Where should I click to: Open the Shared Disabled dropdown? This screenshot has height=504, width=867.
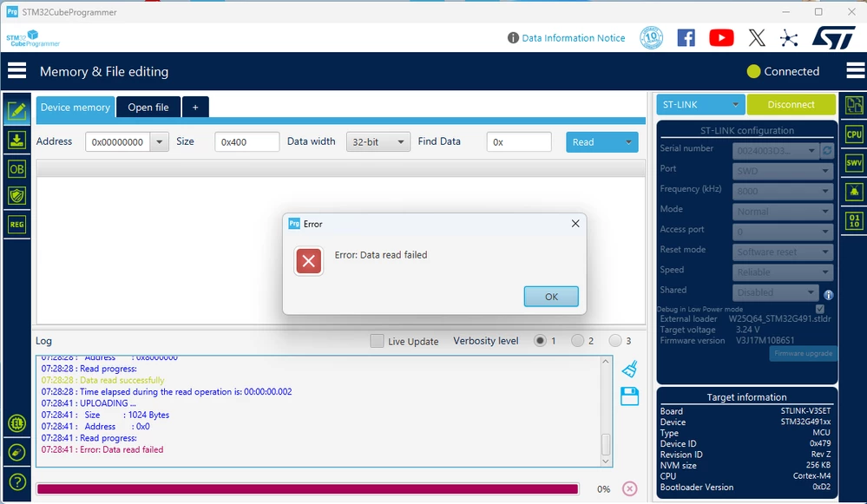(x=775, y=292)
